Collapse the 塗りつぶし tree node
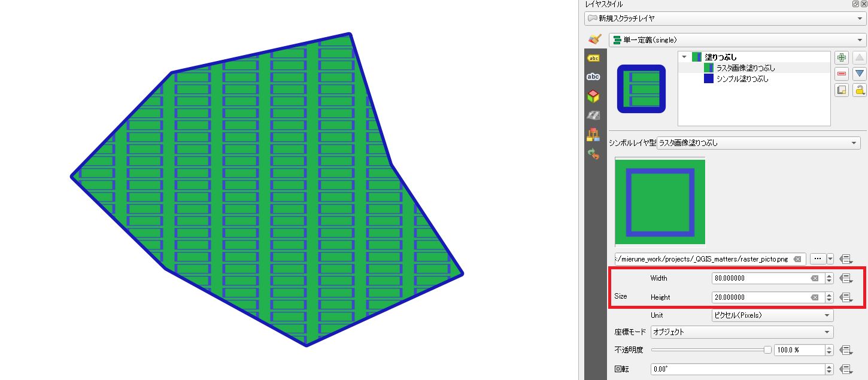Screen dimensions: 868x380 [x=684, y=57]
